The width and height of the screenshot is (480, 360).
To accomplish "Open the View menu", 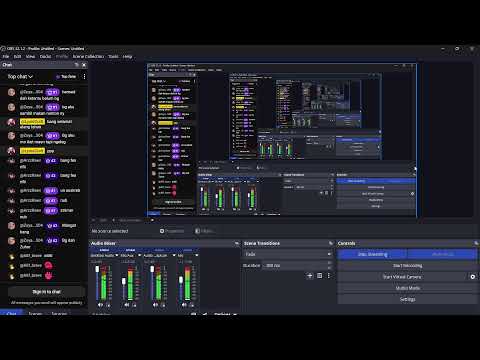I will coord(30,56).
